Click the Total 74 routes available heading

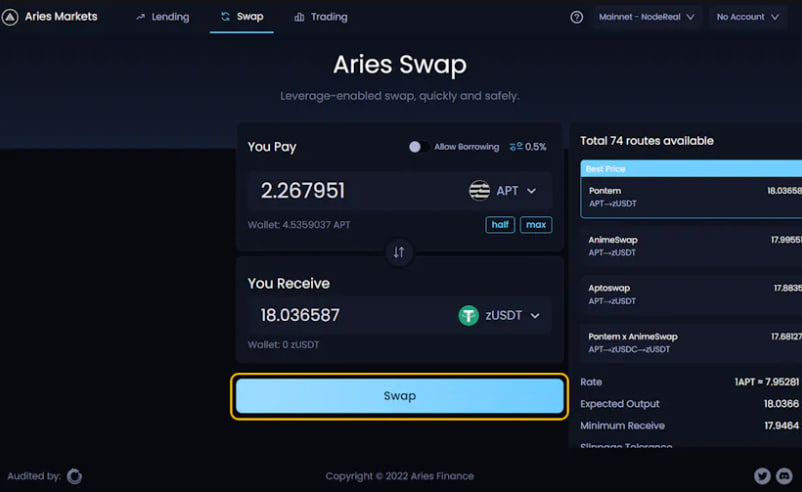(x=647, y=141)
